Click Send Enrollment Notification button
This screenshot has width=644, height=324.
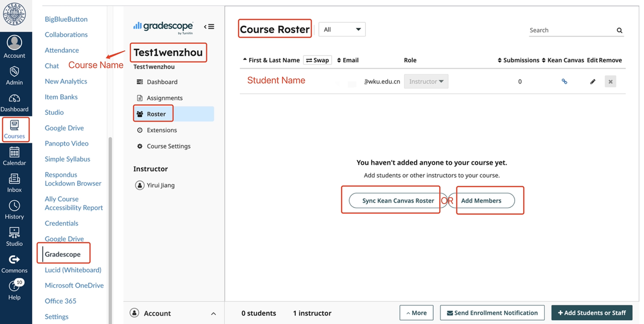click(492, 313)
